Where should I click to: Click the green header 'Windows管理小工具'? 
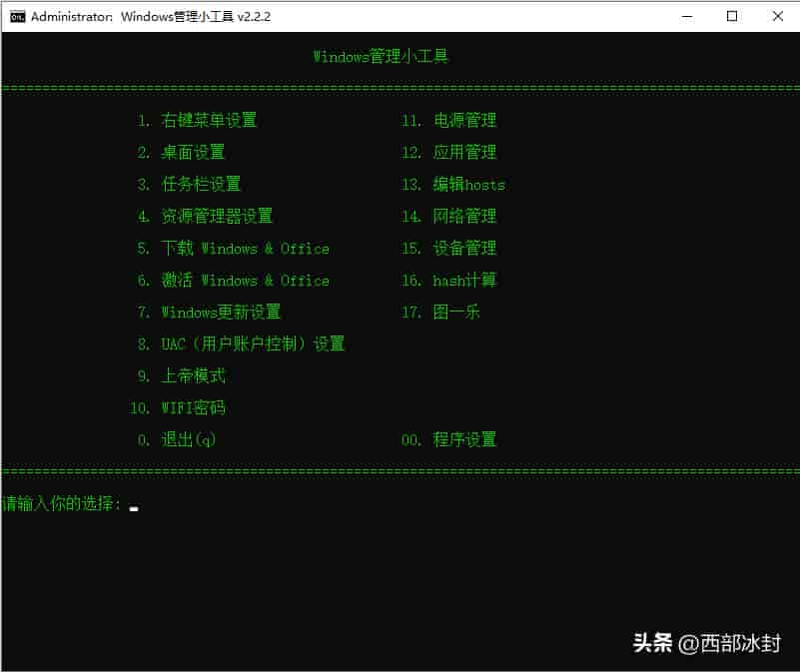(381, 56)
